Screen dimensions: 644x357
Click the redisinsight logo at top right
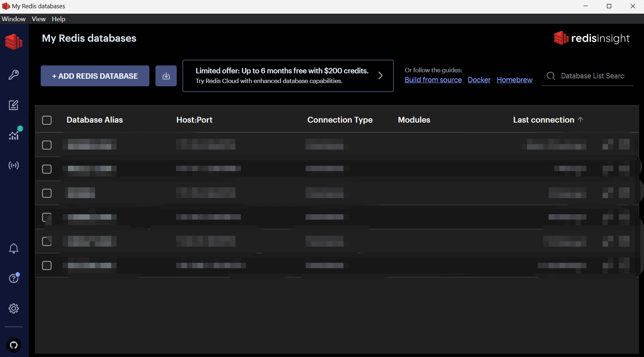click(591, 38)
